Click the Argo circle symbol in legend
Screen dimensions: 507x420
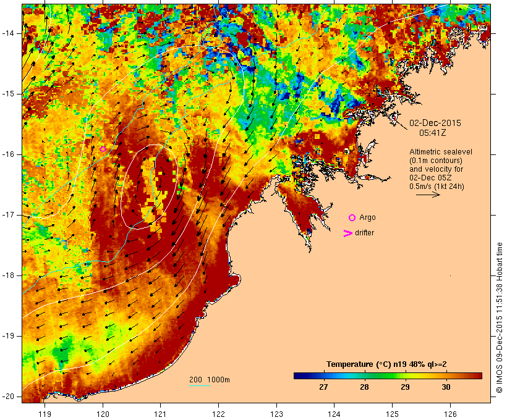click(x=352, y=218)
